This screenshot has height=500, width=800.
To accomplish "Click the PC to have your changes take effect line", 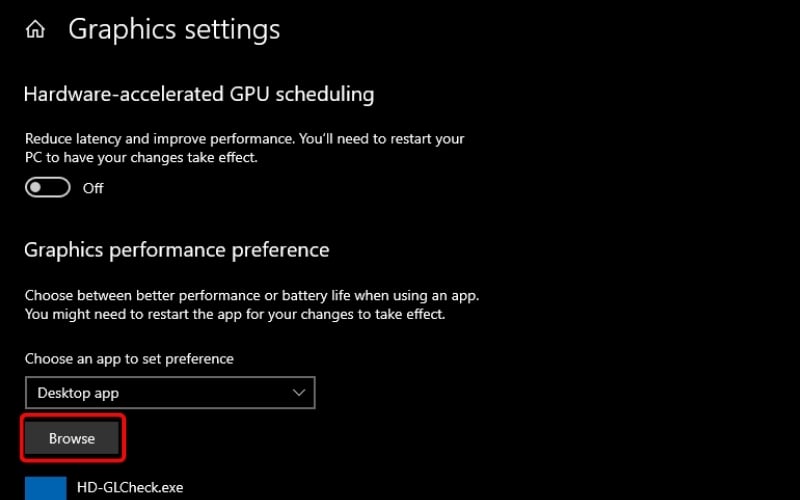I will pos(127,157).
